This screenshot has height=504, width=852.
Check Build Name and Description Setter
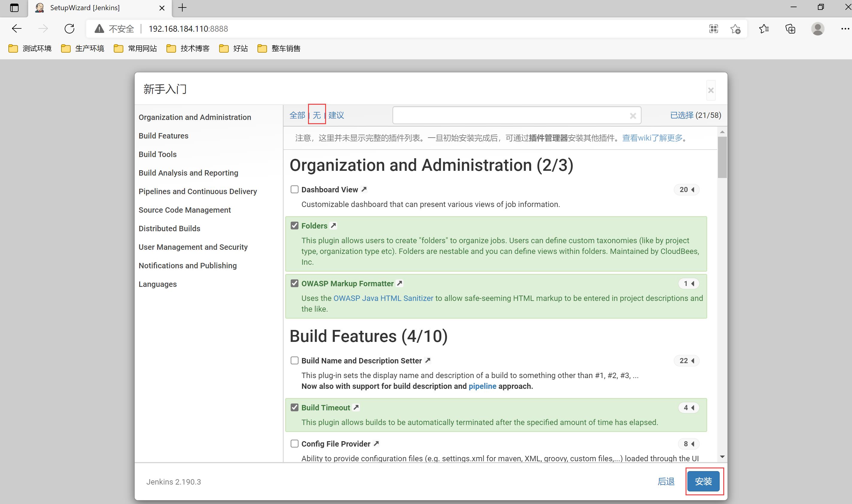coord(295,361)
